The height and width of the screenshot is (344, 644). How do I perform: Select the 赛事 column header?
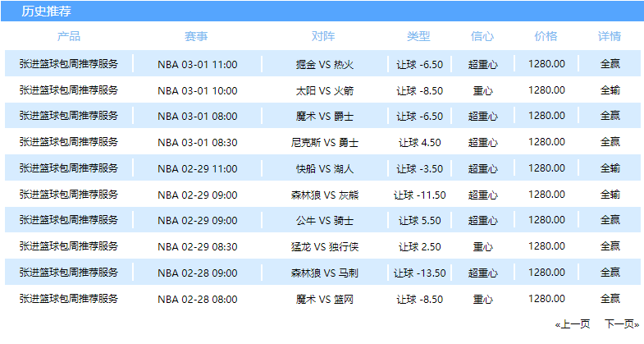tap(196, 36)
